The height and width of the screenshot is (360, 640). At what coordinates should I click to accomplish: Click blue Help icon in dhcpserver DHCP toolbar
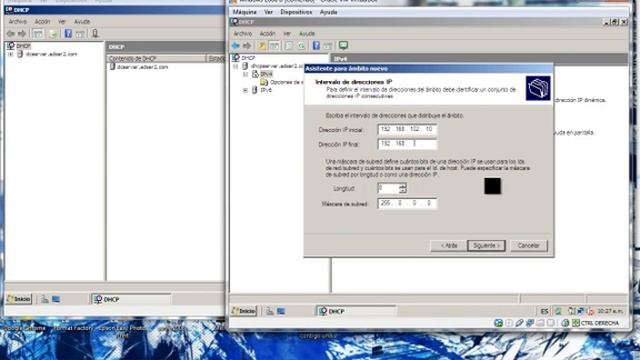tap(316, 46)
